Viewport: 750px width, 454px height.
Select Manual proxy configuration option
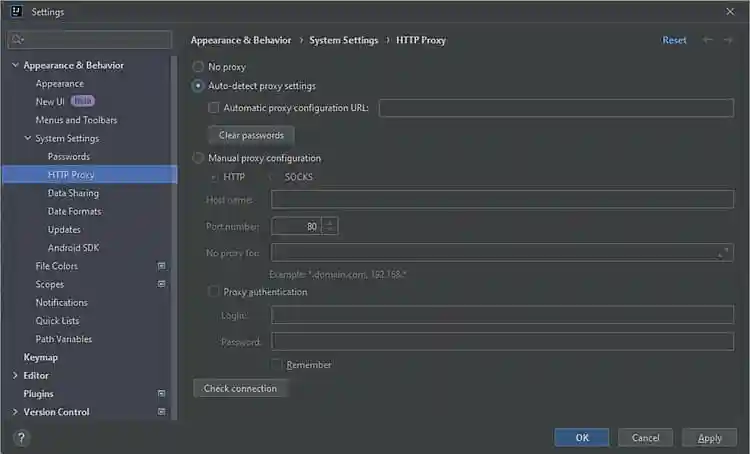pos(198,158)
